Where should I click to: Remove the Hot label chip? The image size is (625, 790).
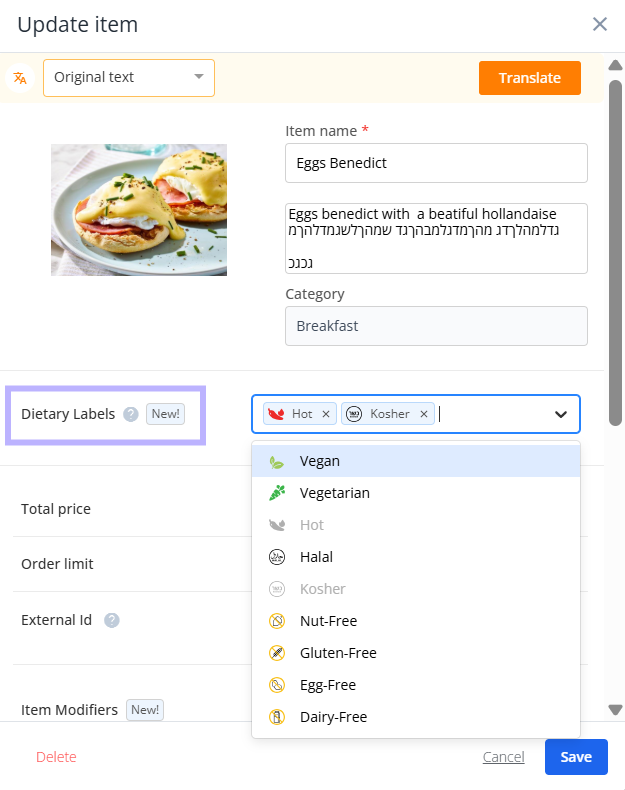326,414
